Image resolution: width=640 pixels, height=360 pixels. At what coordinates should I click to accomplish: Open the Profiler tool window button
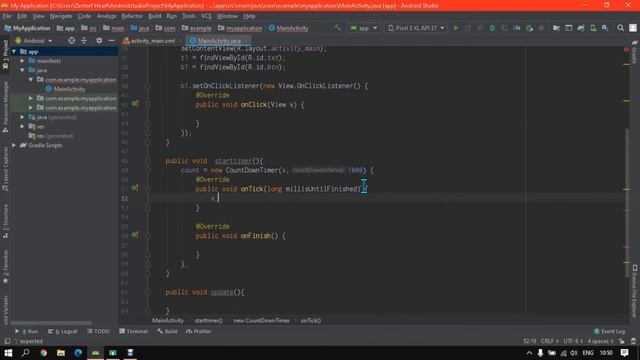[198, 331]
